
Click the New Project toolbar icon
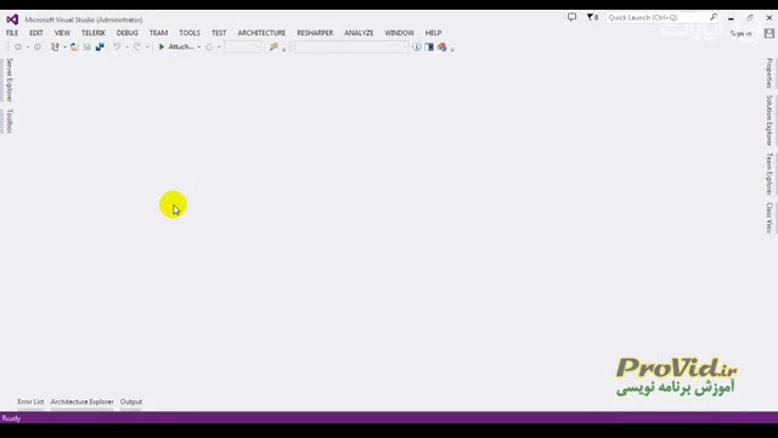click(55, 47)
